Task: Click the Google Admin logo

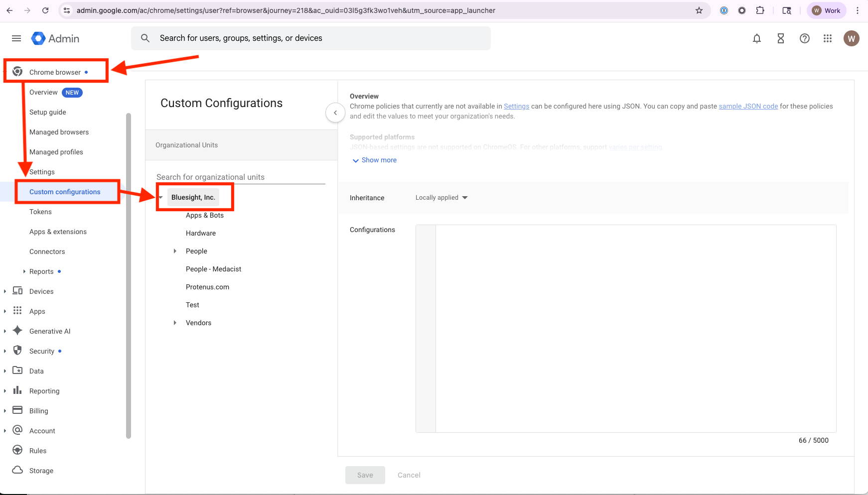Action: tap(55, 38)
